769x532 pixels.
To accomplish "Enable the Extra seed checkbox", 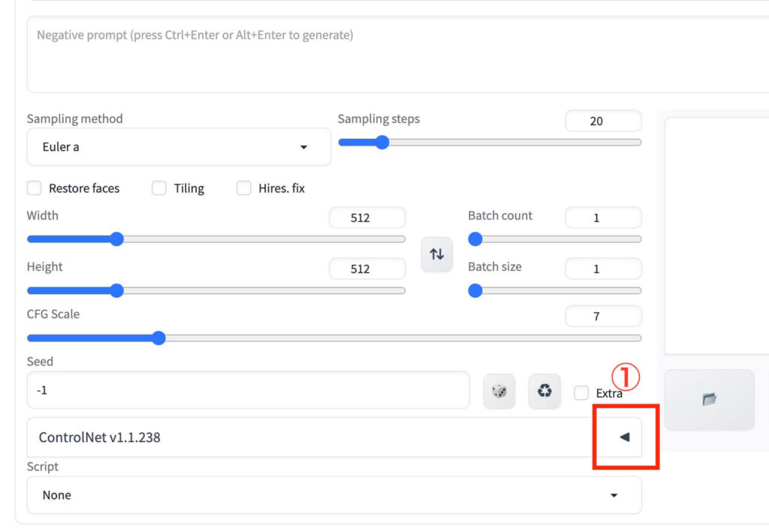I will (581, 392).
